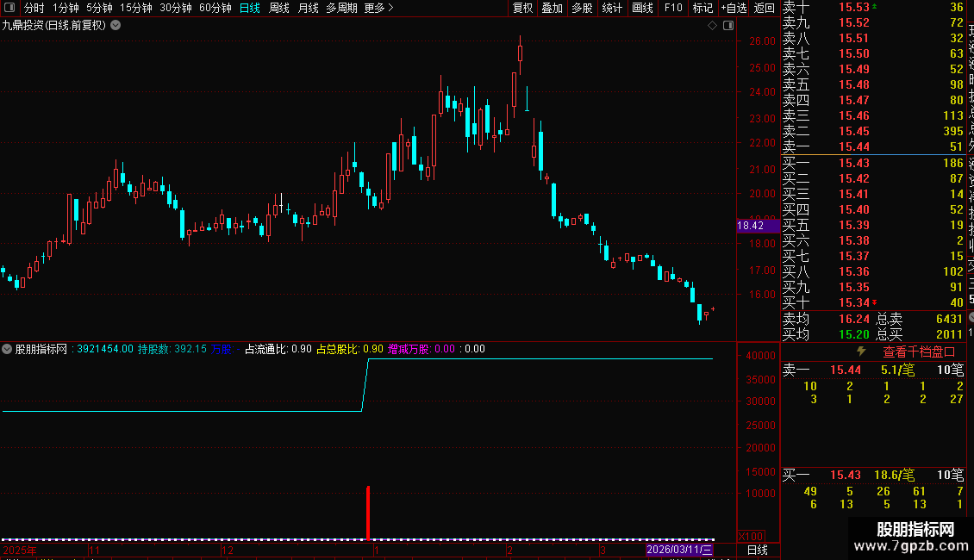
Task: Switch to 60分钟 period tab
Action: point(215,8)
